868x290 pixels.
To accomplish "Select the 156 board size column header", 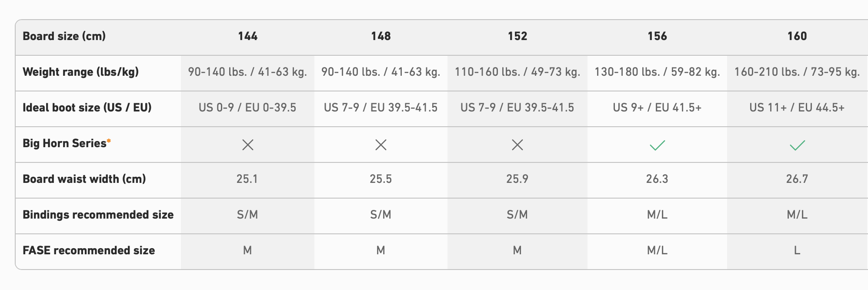I will coord(657,36).
